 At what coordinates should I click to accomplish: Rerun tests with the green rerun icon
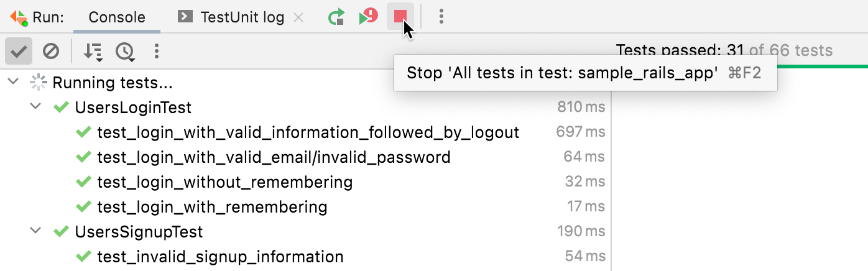click(336, 17)
